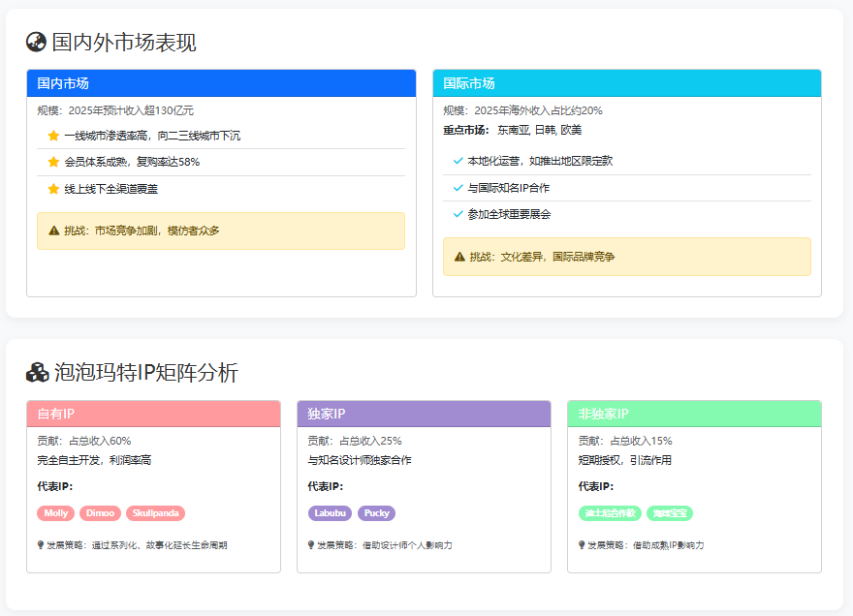This screenshot has height=616, width=853.
Task: Click the text 参加全球重要展会
Action: pos(509,214)
